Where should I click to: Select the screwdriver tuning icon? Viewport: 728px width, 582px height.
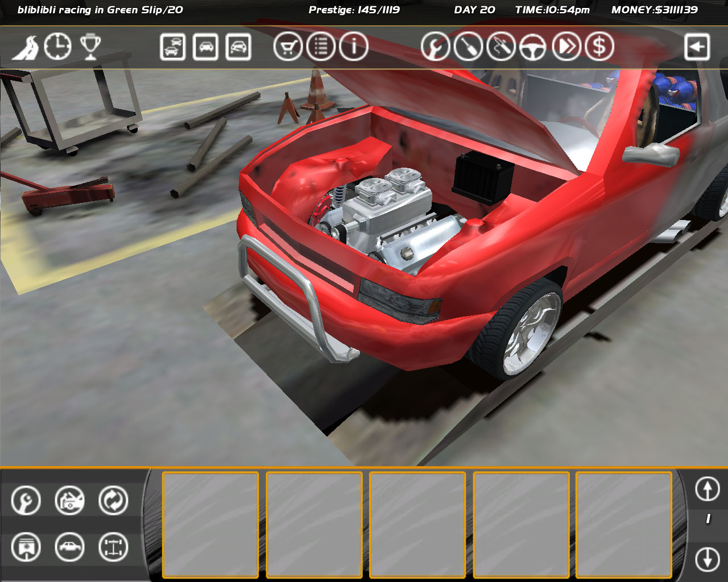click(x=468, y=47)
